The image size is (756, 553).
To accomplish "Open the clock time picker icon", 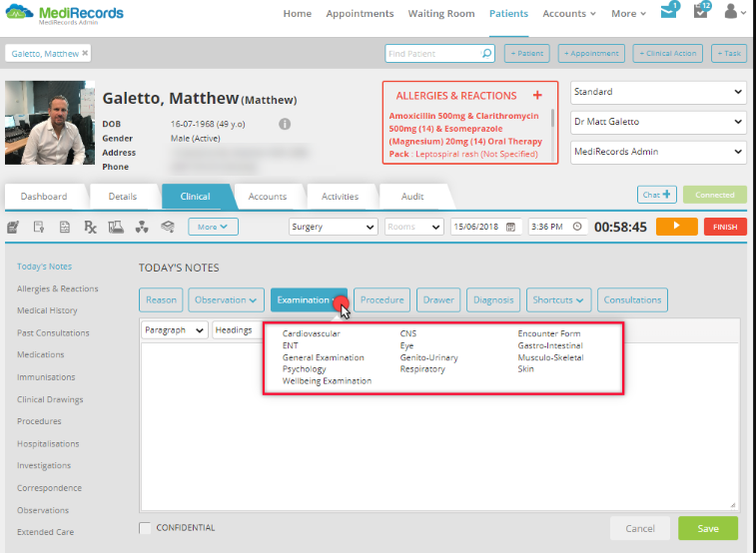I will (577, 227).
